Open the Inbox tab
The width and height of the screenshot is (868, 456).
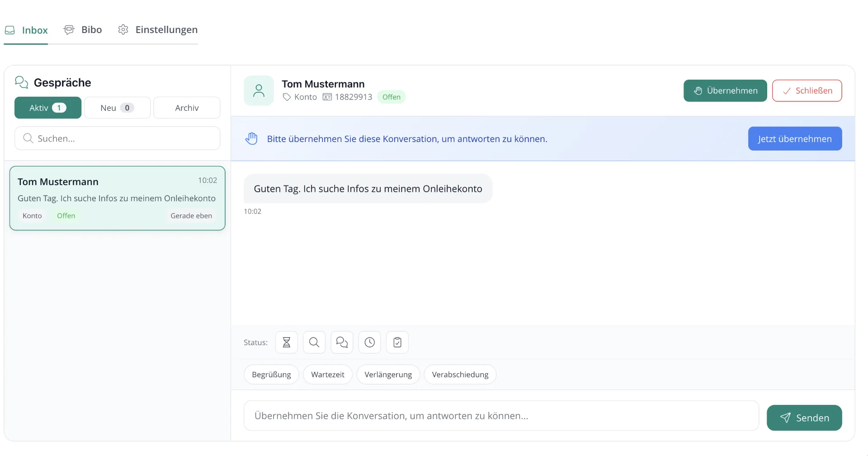pos(26,30)
